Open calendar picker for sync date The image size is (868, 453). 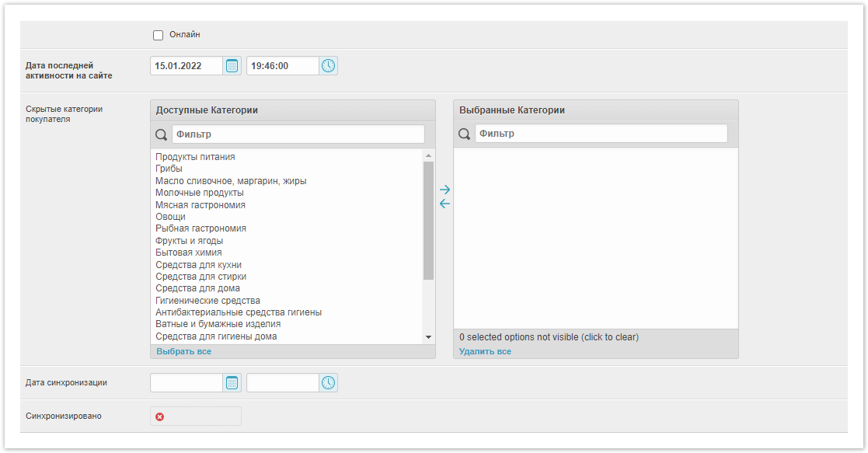click(232, 383)
